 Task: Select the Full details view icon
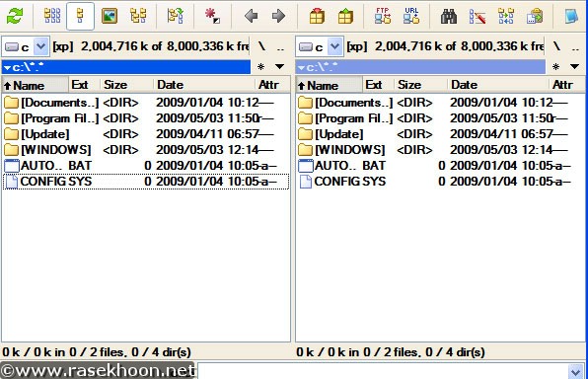click(x=80, y=16)
